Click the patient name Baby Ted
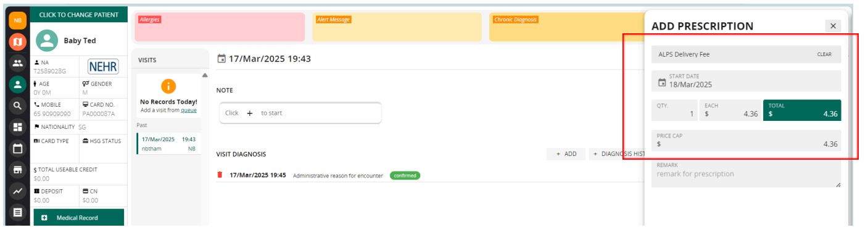 pos(80,41)
